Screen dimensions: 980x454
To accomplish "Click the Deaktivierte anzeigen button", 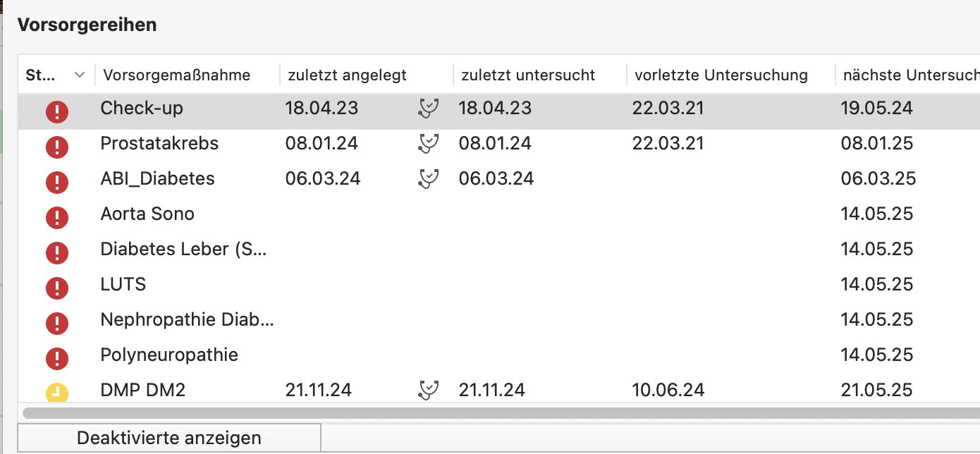I will (169, 438).
